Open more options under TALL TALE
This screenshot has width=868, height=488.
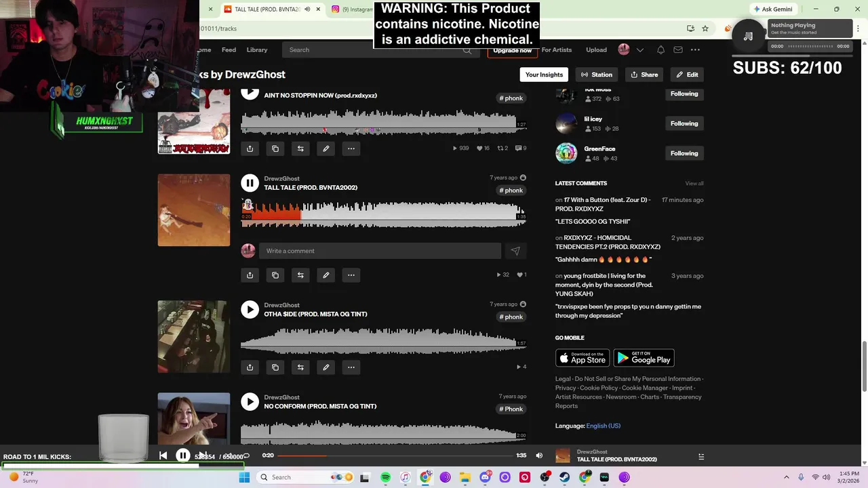click(x=351, y=275)
